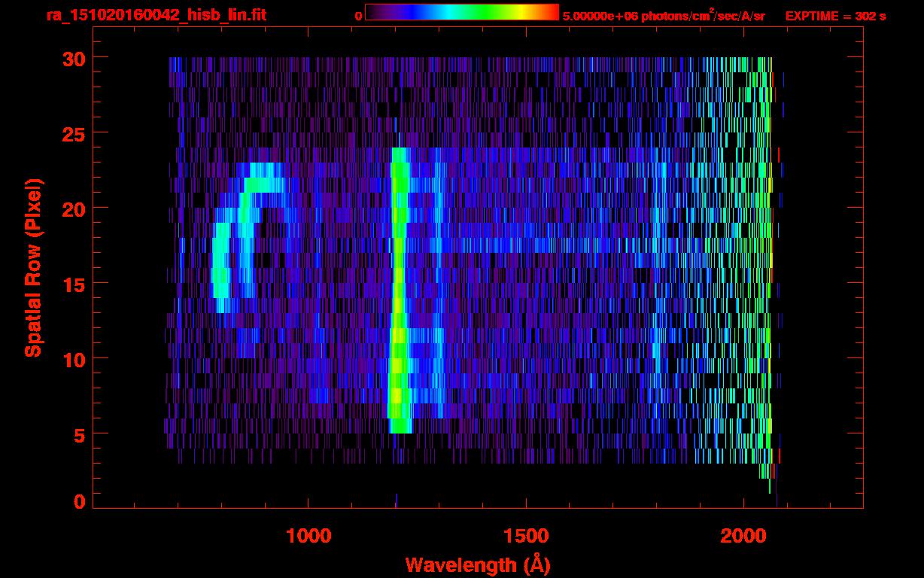Click the y-axis tick label 5

80,434
